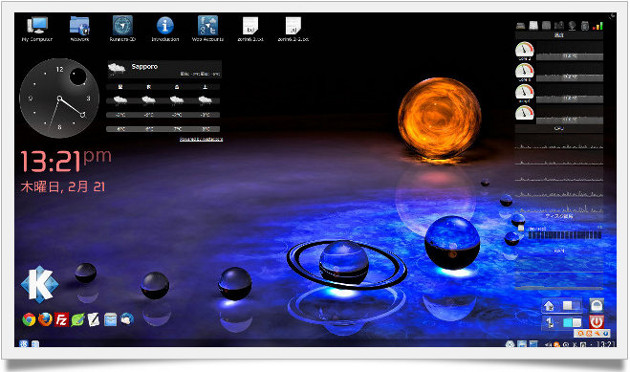Click the Sapporo weather widget header
The height and width of the screenshot is (372, 630).
pyautogui.click(x=164, y=69)
